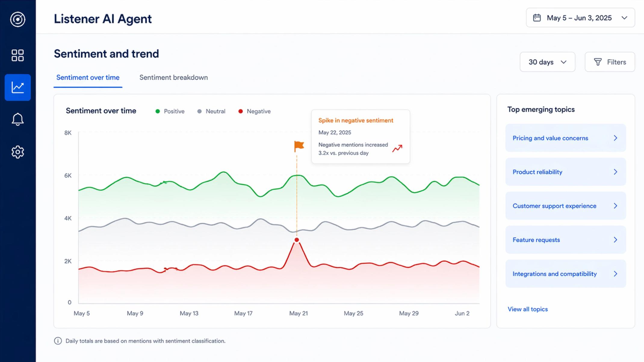Select the analytics trend chart sidebar icon

tap(18, 87)
